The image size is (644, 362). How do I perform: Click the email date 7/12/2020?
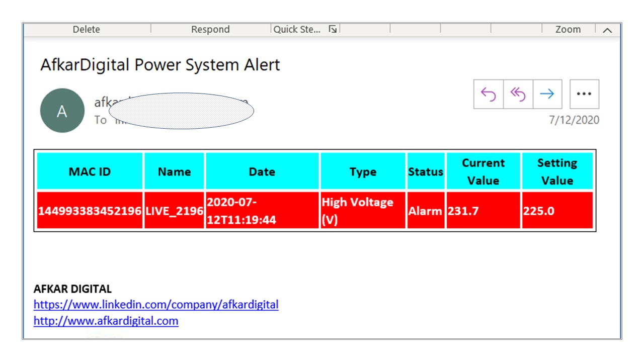[x=574, y=121]
